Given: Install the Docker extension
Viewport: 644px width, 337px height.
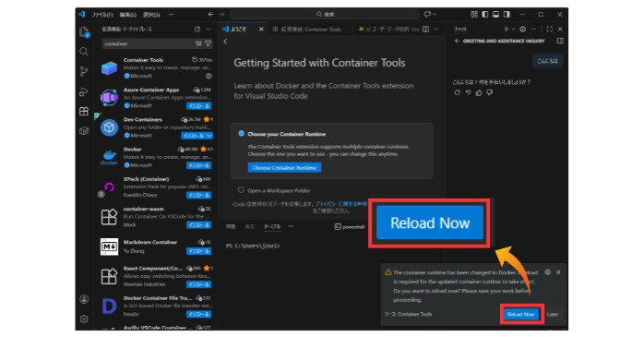Looking at the screenshot, I should click(199, 165).
